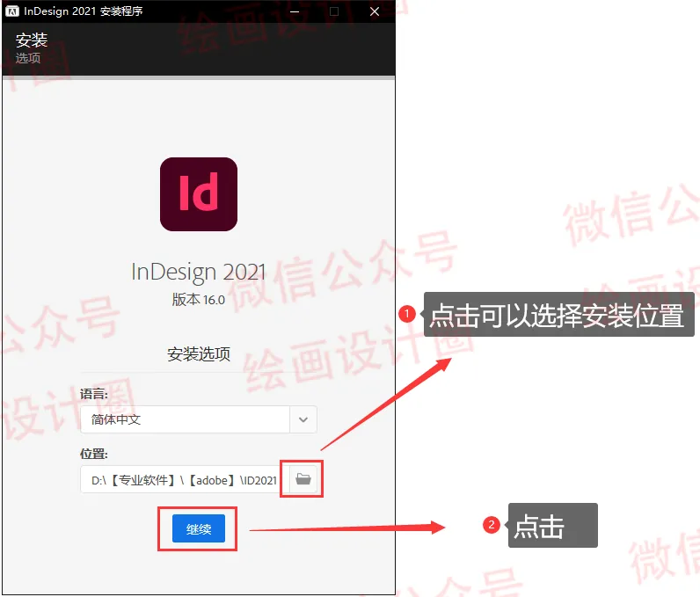This screenshot has width=700, height=597.
Task: Click the Adobe icon in title bar
Action: pos(12,11)
